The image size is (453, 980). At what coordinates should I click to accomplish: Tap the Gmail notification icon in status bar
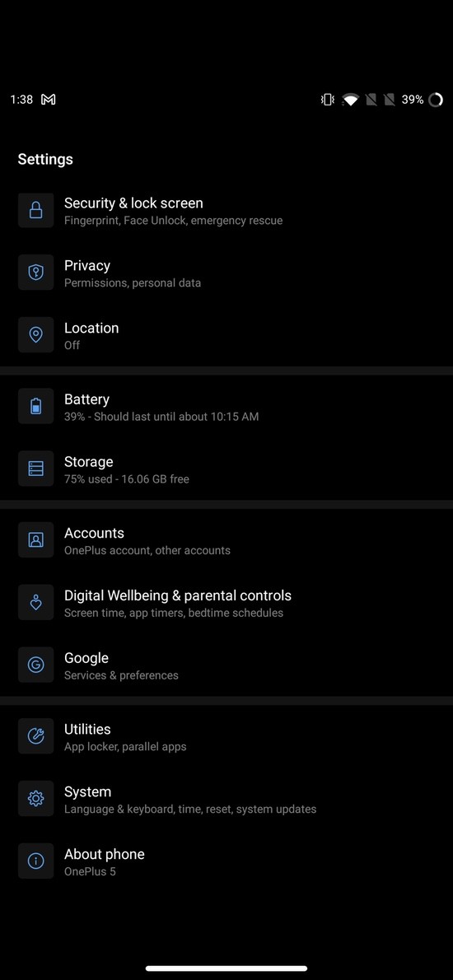(x=48, y=100)
